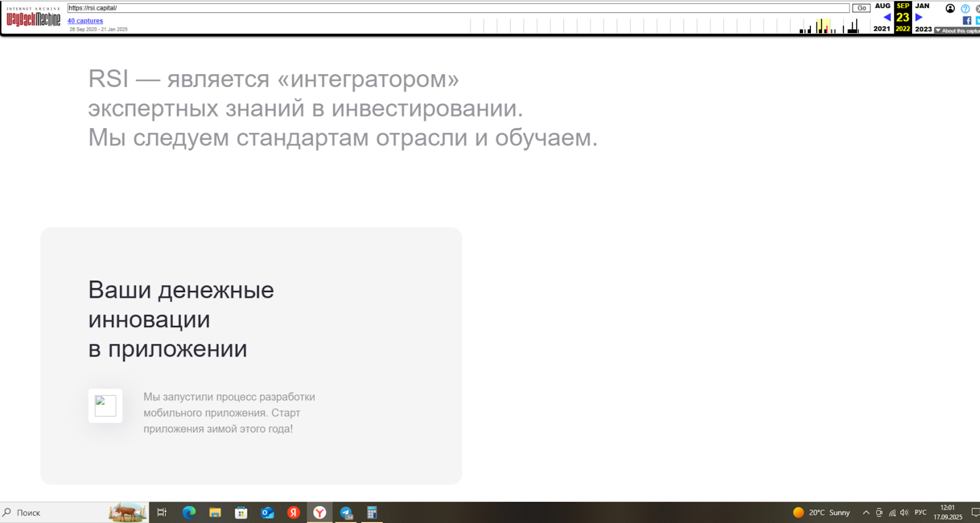
Task: Focus the Wayback URL input field
Action: pos(458,8)
